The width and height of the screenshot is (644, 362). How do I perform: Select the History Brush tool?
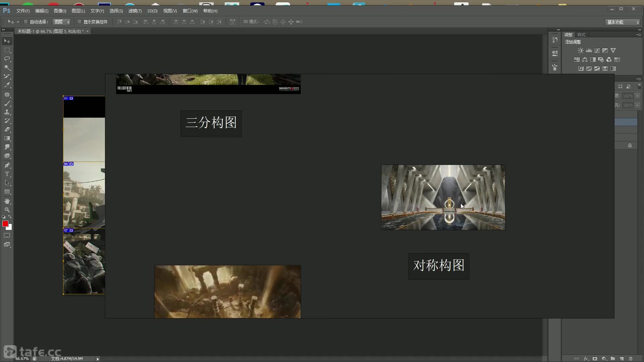click(x=7, y=121)
